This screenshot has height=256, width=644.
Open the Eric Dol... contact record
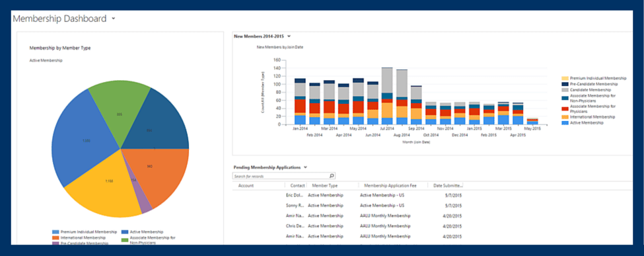click(295, 195)
